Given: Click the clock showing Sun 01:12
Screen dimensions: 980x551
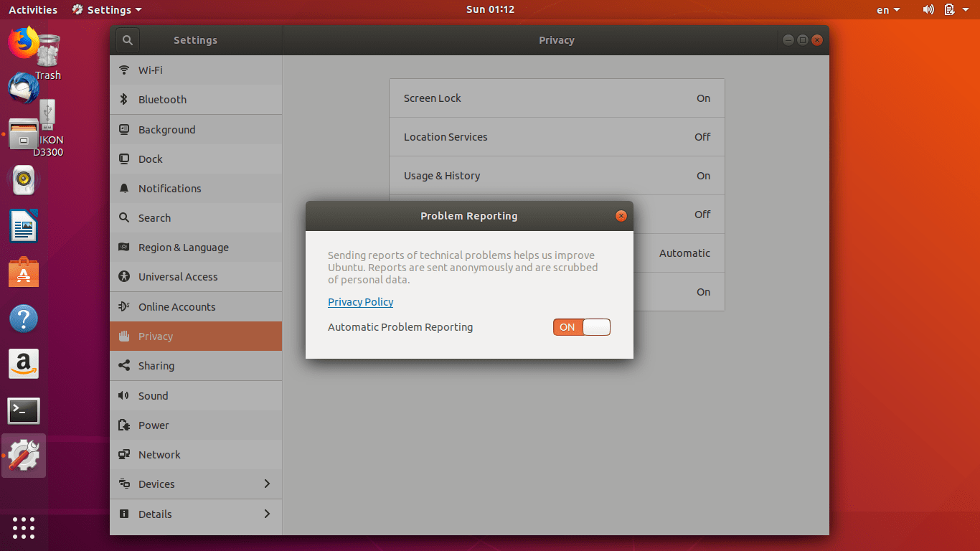Looking at the screenshot, I should [x=490, y=10].
